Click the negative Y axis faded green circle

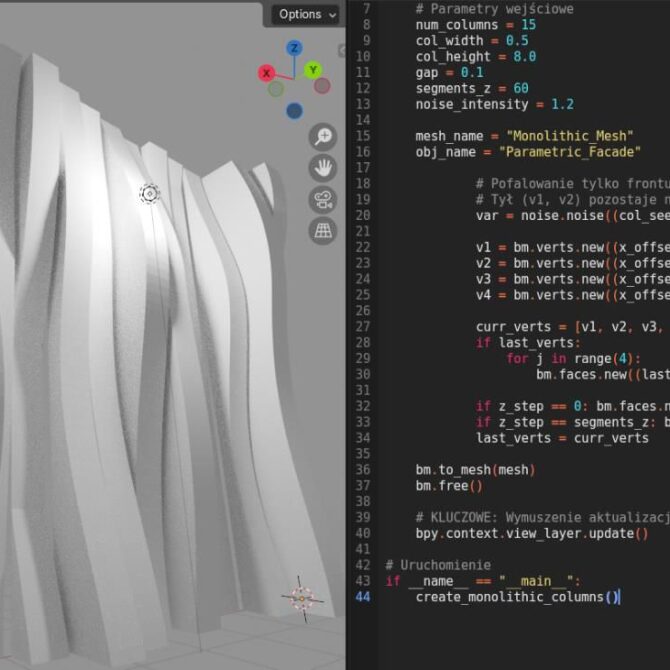click(276, 89)
